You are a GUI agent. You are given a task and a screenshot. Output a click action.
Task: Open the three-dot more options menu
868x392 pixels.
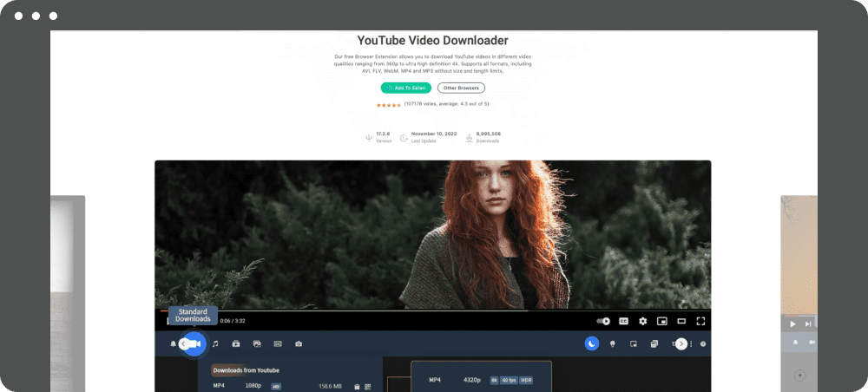point(691,344)
